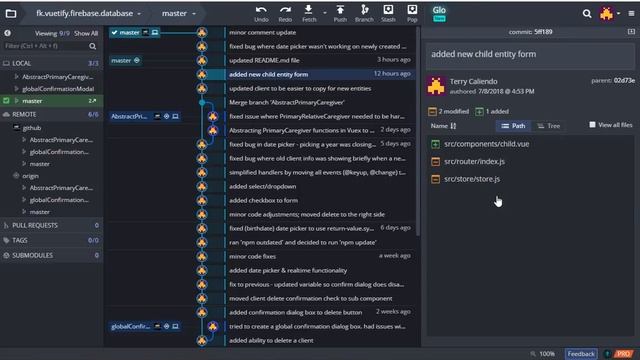Expand the PULL REQUESTS section

51,225
